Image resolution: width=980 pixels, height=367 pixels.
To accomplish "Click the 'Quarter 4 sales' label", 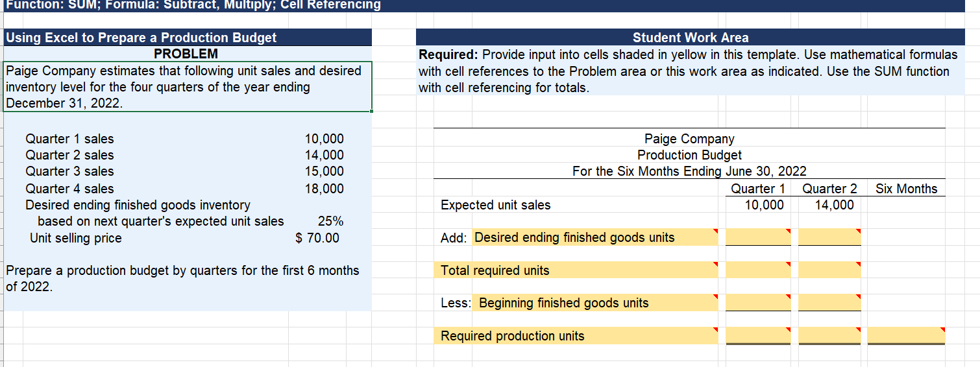I will 69,189.
